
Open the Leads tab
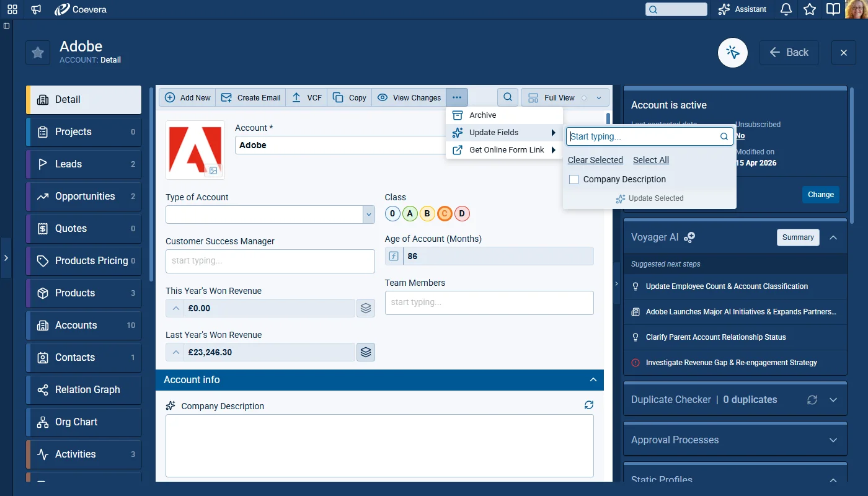[84, 164]
